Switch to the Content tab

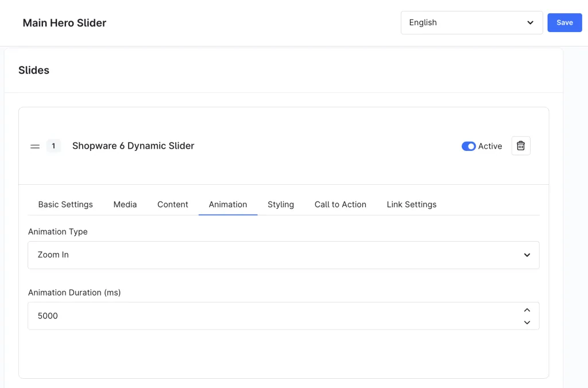coord(172,204)
